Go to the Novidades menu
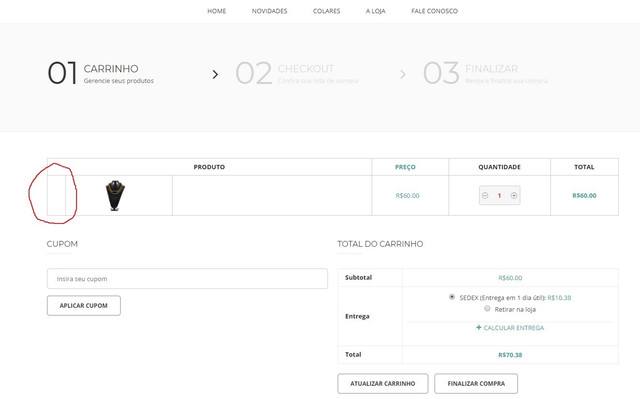 pos(269,11)
